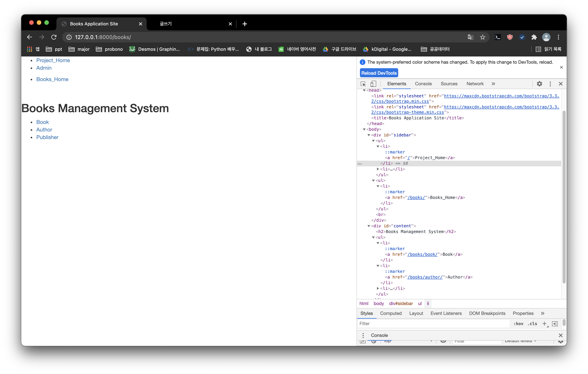Click the inspect element picker icon
The image size is (588, 374).
(363, 84)
